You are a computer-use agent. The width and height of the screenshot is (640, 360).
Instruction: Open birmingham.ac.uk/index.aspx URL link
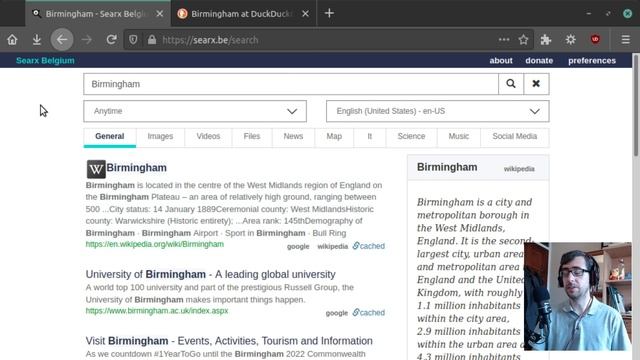click(157, 311)
